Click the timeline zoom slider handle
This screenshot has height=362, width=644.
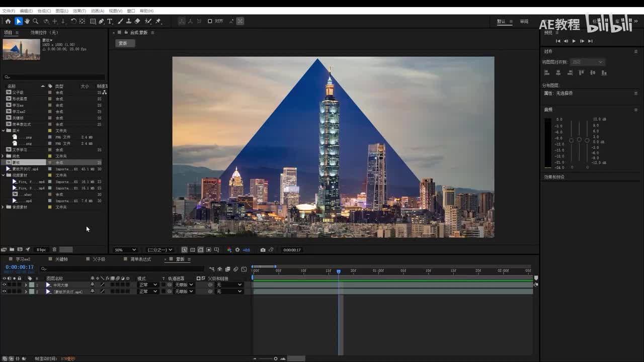click(275, 358)
